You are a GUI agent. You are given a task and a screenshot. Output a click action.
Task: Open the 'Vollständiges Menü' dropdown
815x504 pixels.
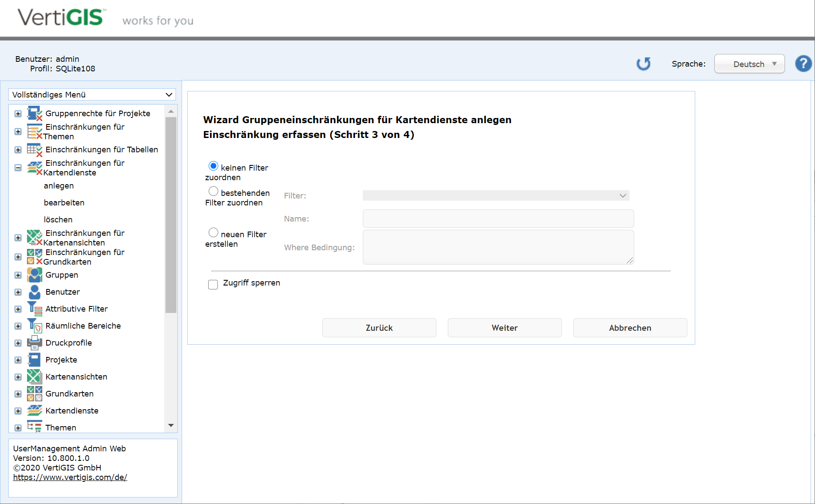(92, 95)
